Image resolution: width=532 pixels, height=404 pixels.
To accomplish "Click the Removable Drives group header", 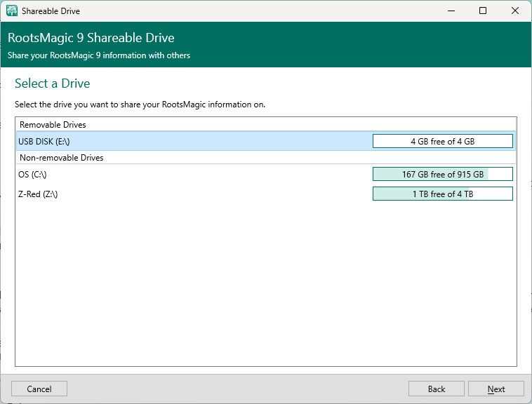I will (x=53, y=125).
